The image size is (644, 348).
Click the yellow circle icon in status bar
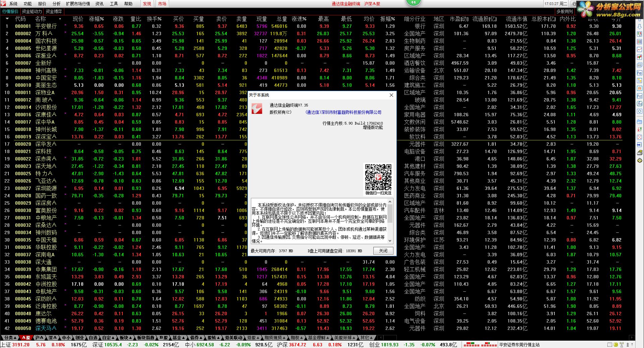click(616, 345)
